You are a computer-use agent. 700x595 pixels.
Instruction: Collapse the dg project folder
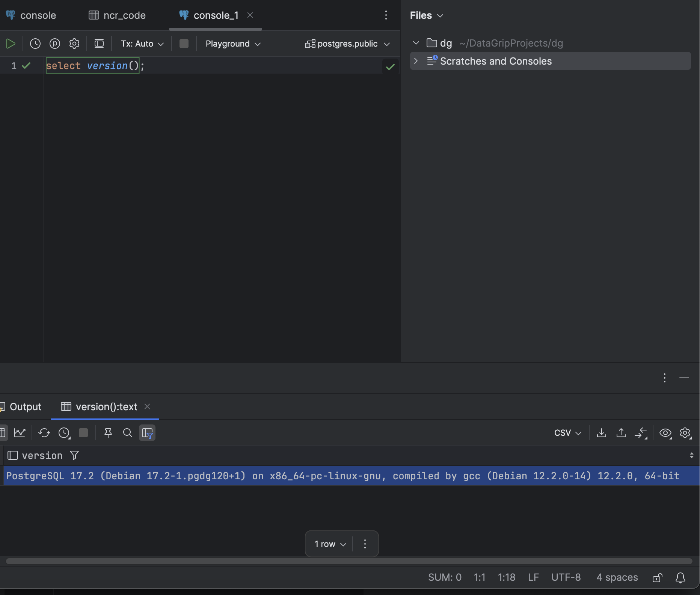tap(416, 43)
